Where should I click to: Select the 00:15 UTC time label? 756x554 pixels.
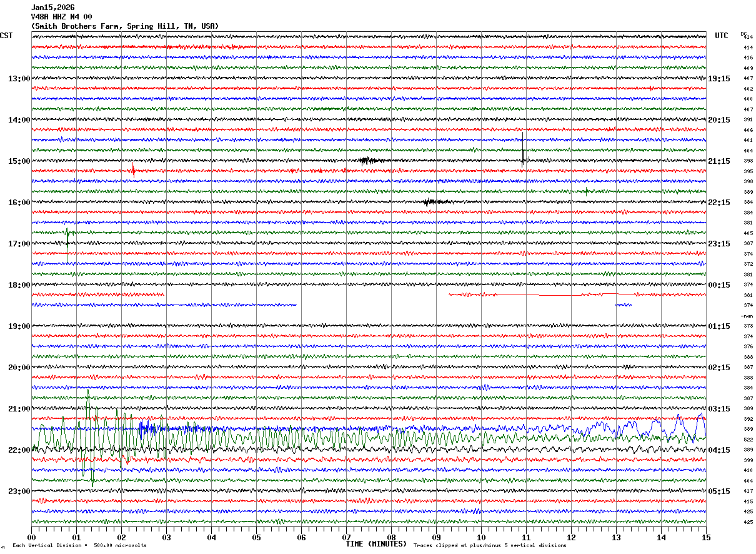(719, 285)
